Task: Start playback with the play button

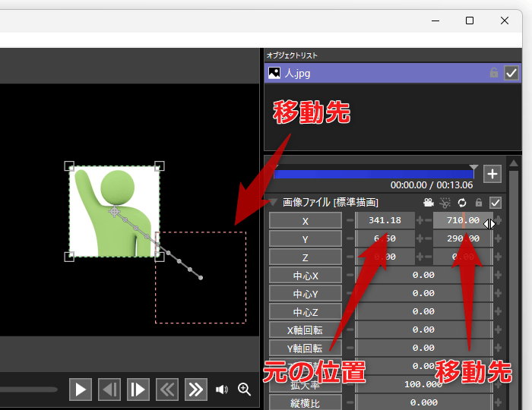Action: [80, 389]
